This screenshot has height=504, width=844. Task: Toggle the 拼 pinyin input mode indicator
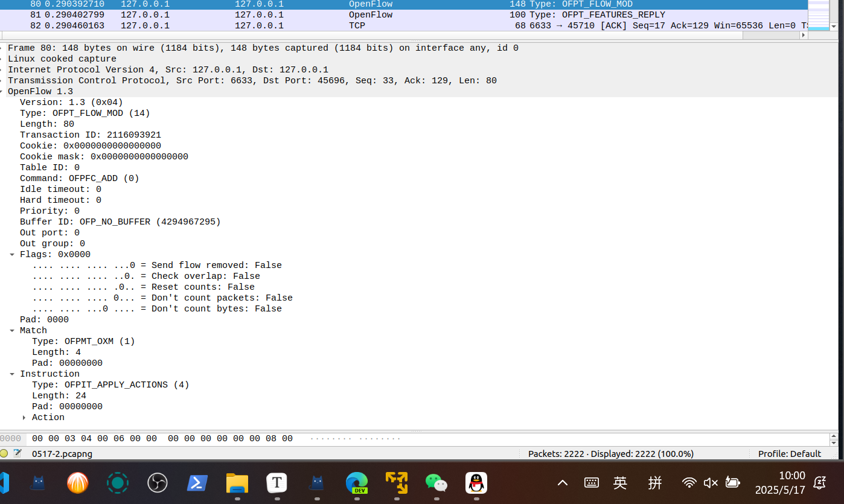655,483
